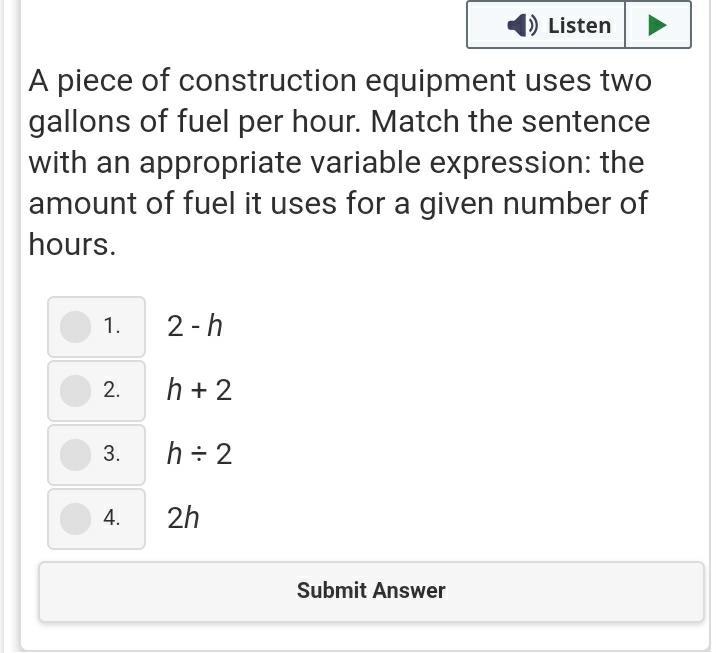
Task: Click the speaker icon on Listen button
Action: pyautogui.click(x=522, y=25)
